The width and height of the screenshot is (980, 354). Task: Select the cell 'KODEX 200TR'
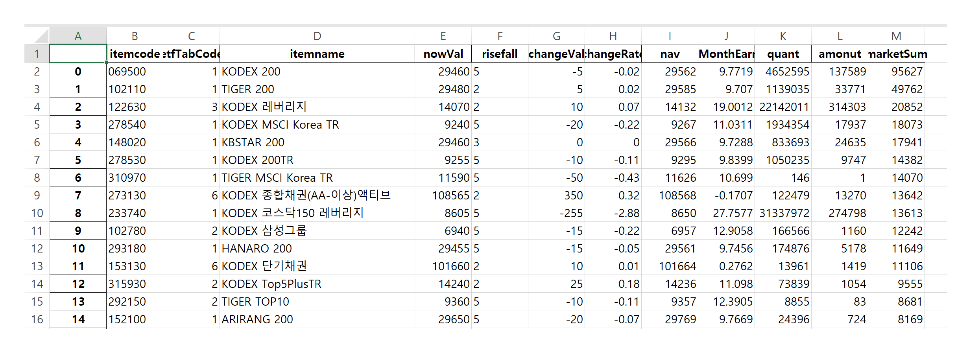coord(317,160)
